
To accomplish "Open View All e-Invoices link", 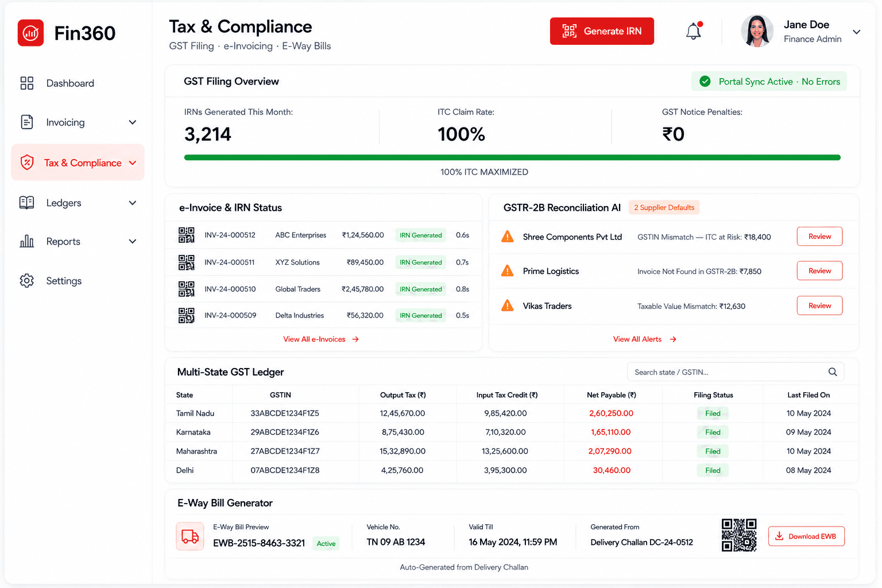I will (321, 339).
